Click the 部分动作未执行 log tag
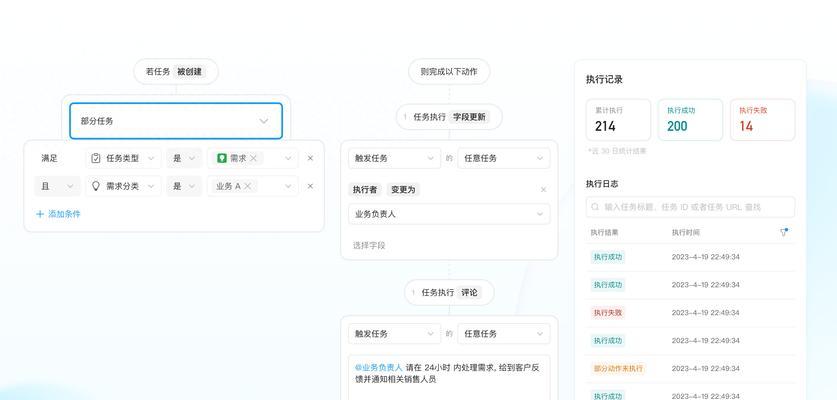 (619, 368)
